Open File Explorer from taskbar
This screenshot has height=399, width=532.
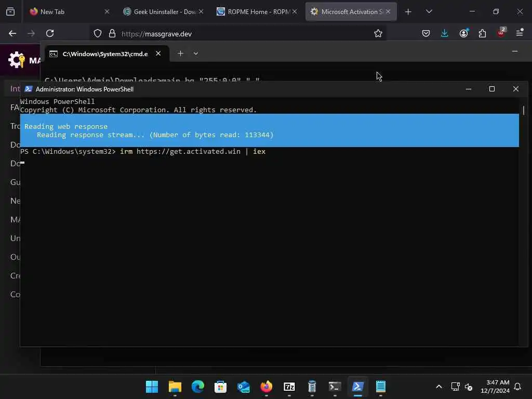click(x=175, y=387)
